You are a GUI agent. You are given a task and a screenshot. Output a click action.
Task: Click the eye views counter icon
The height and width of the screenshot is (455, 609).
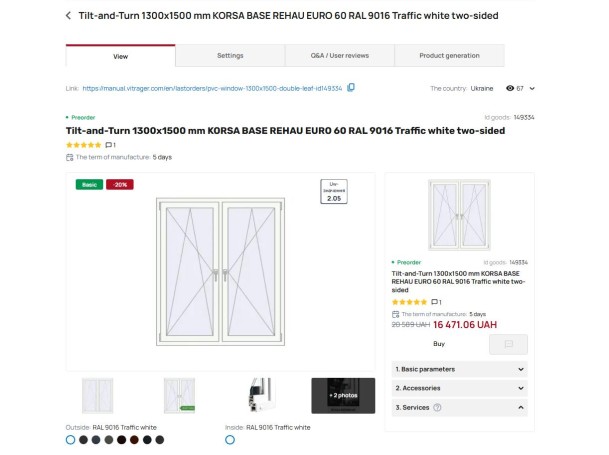pyautogui.click(x=510, y=88)
